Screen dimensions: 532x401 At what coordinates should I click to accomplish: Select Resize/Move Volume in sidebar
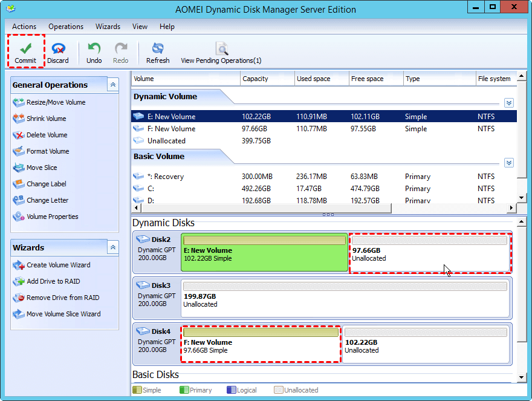56,102
